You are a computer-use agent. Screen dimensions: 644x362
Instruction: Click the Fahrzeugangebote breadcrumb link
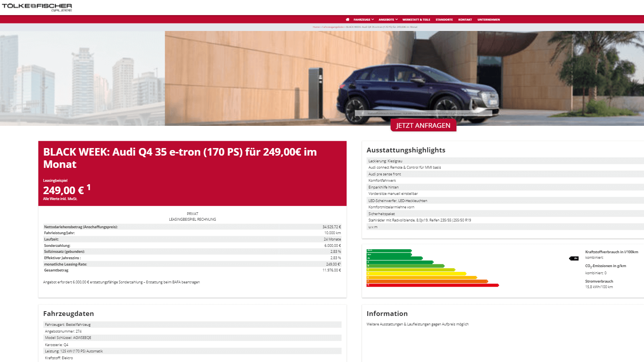tap(333, 27)
